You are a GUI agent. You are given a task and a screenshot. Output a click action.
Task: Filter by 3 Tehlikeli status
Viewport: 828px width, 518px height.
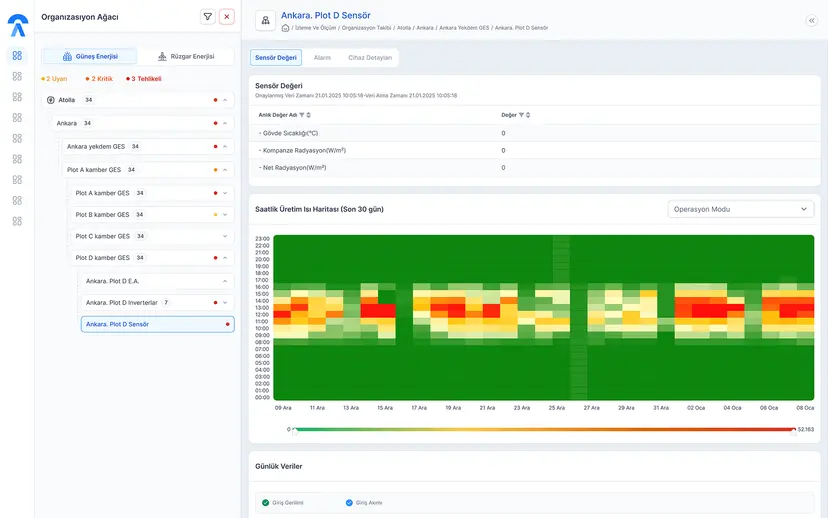[x=144, y=79]
